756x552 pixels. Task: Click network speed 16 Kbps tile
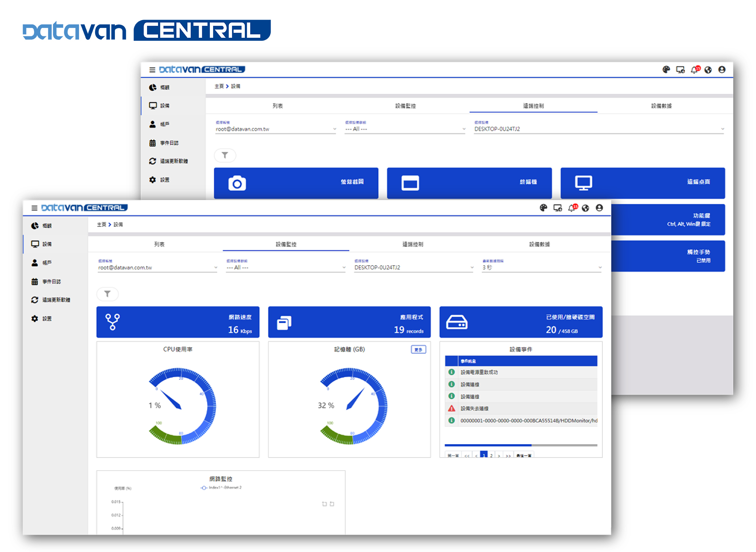(178, 322)
